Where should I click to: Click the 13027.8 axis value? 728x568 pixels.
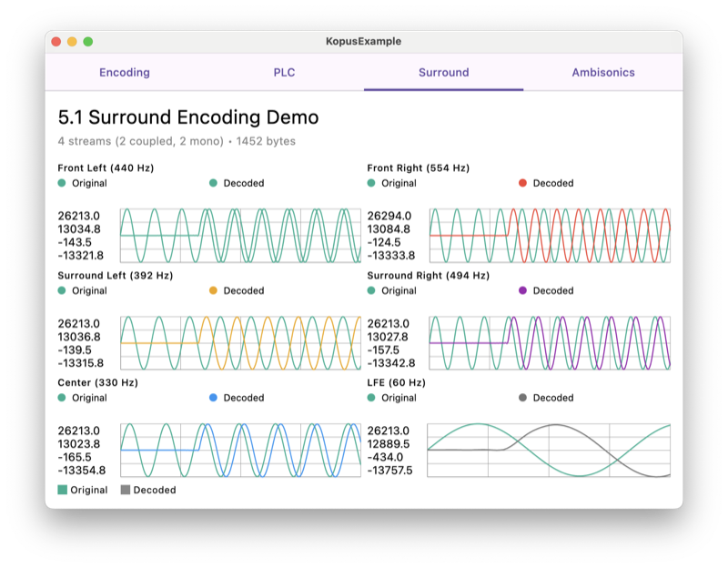[x=388, y=337]
